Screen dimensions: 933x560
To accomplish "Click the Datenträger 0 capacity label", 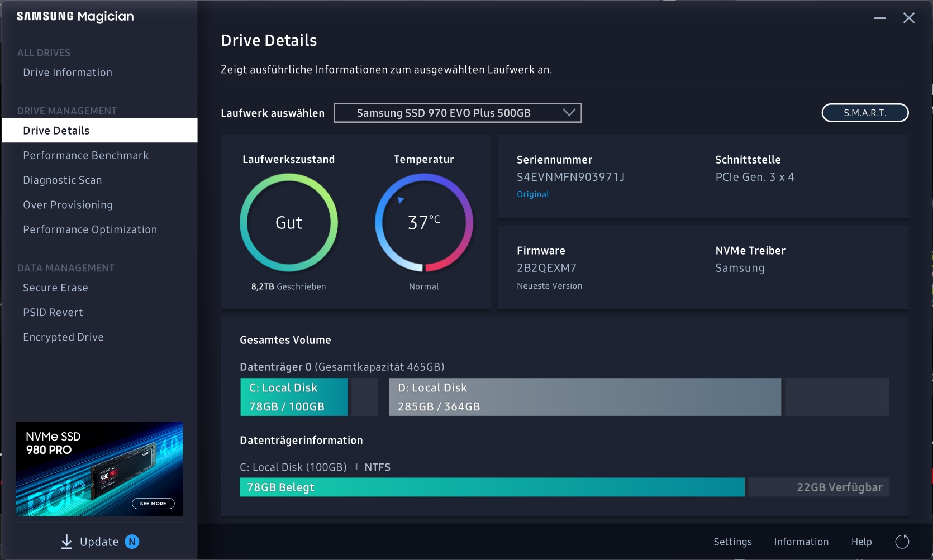I will click(342, 367).
